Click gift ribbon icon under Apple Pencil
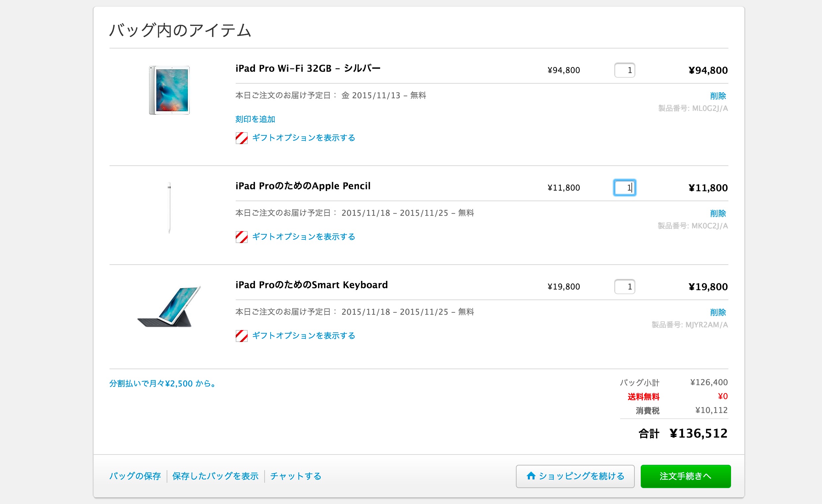This screenshot has height=504, width=822. point(242,237)
